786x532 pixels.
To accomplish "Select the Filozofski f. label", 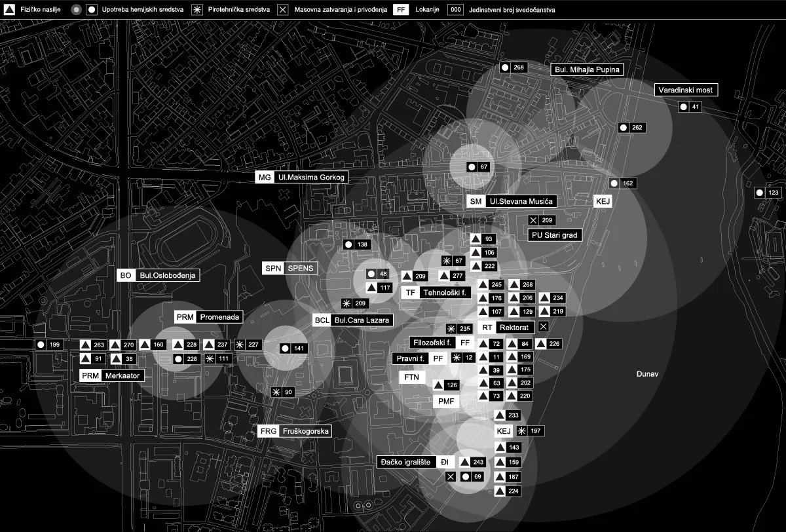I will 432,343.
